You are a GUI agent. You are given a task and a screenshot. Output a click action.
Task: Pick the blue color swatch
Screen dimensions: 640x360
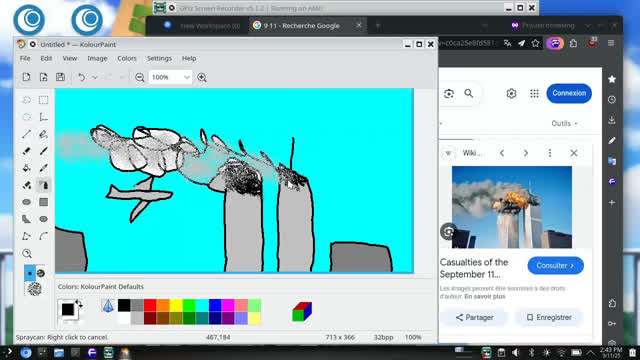tap(215, 305)
